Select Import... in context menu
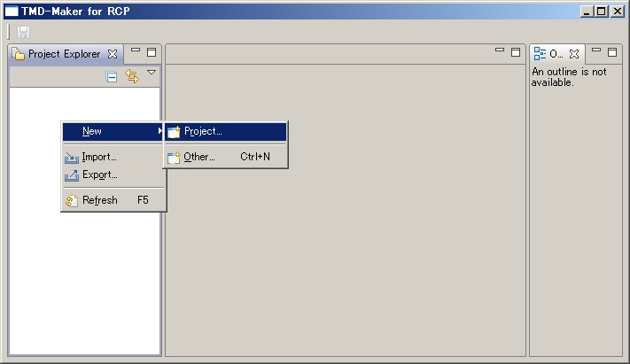Screen dimensions: 630x364 pos(113,157)
